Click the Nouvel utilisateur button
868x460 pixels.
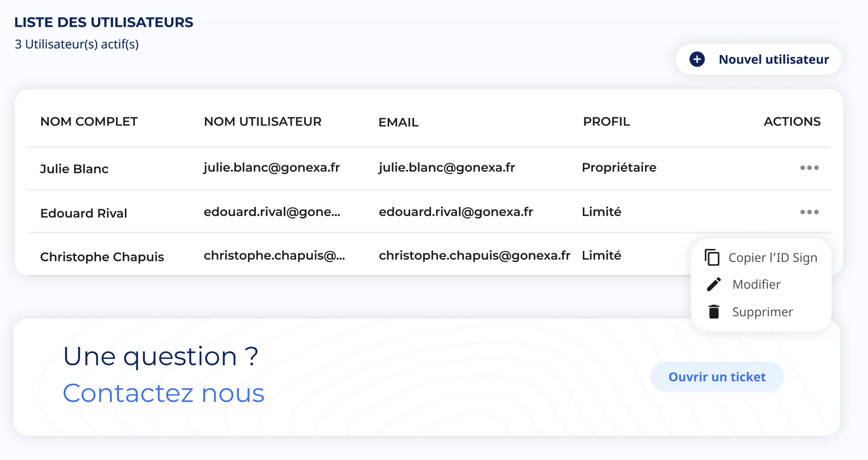(759, 59)
